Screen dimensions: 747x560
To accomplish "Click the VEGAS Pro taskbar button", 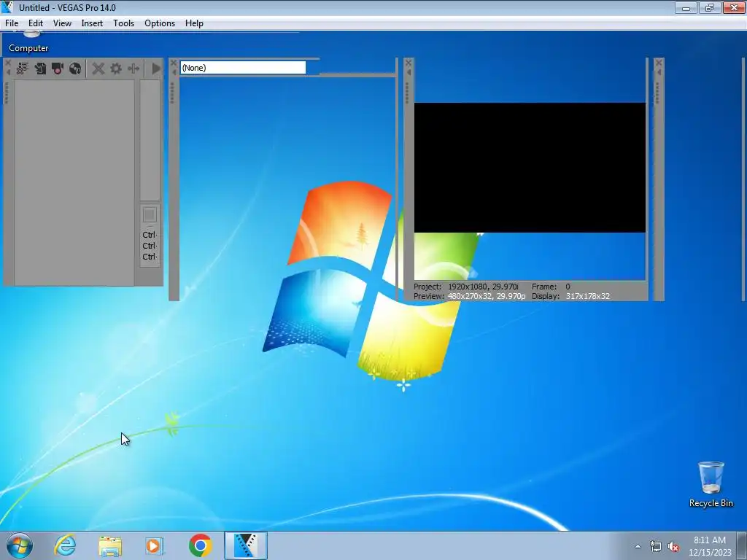I will point(246,545).
